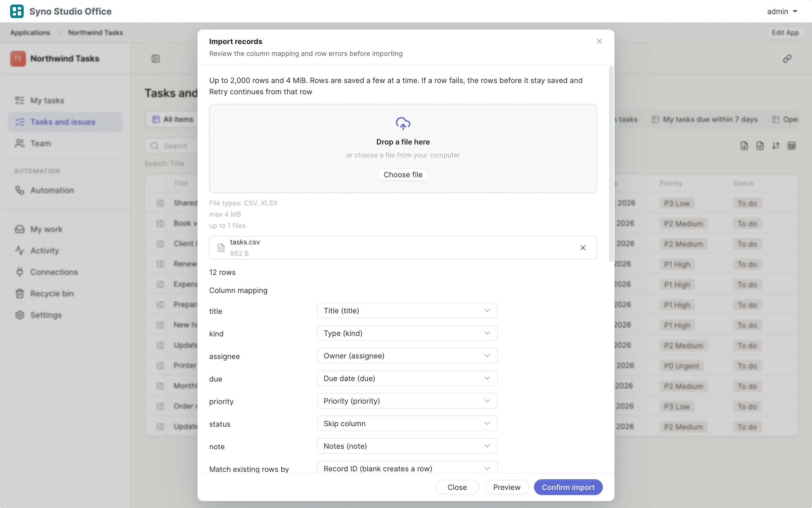Open the priority column mapping dropdown
This screenshot has height=508, width=812.
coord(407,401)
